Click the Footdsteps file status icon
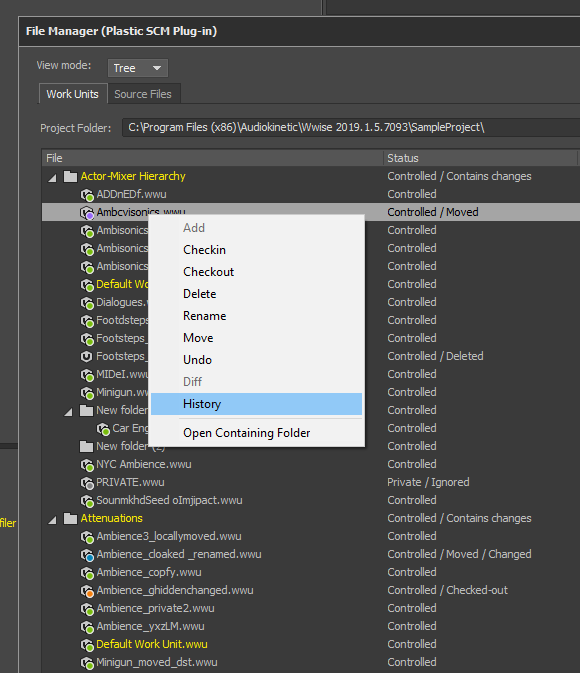580x673 pixels. (87, 321)
